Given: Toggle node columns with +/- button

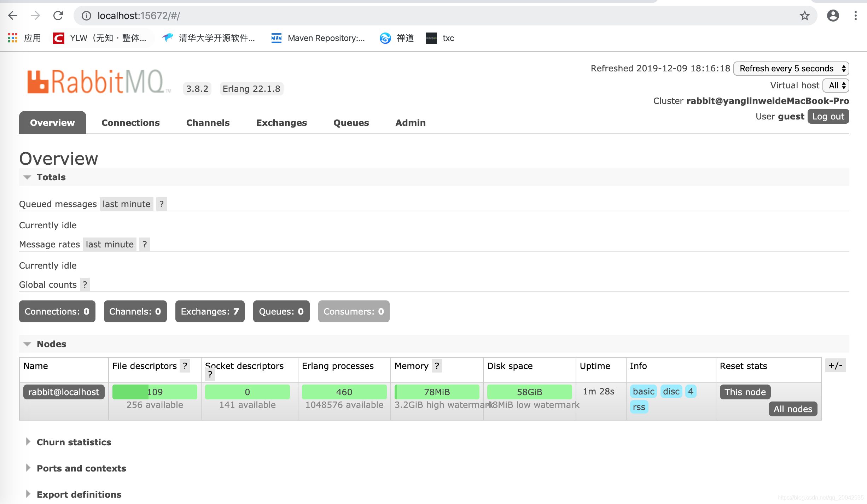Looking at the screenshot, I should coord(835,365).
